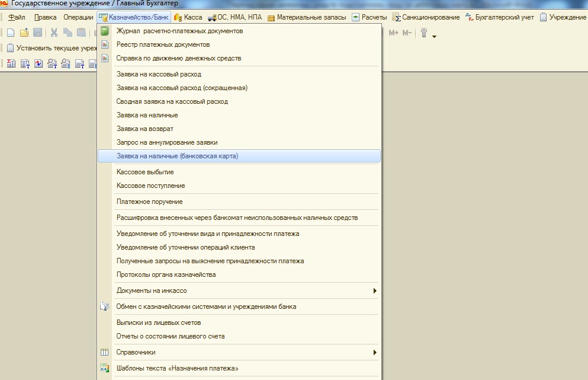Click the Open file folder icon

tap(24, 33)
